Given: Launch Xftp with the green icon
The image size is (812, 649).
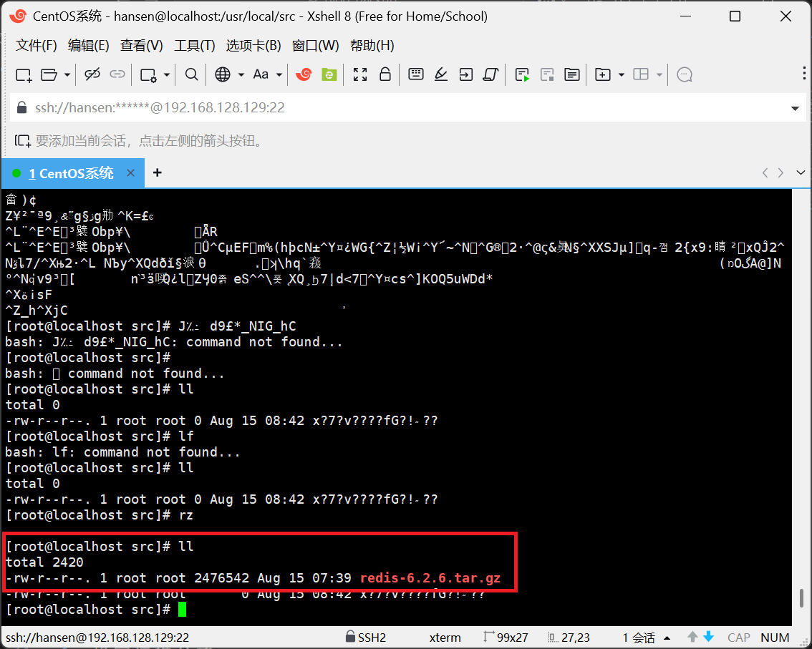Looking at the screenshot, I should tap(329, 74).
